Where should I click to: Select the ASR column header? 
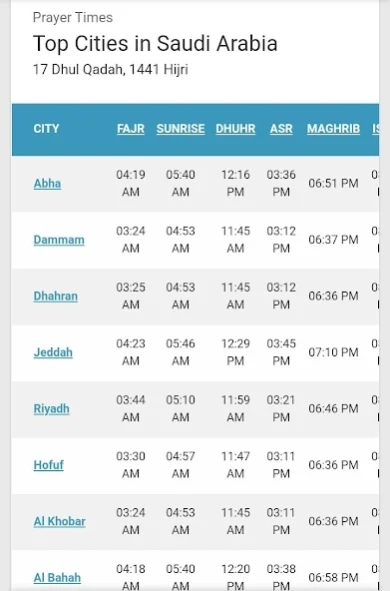(x=281, y=129)
